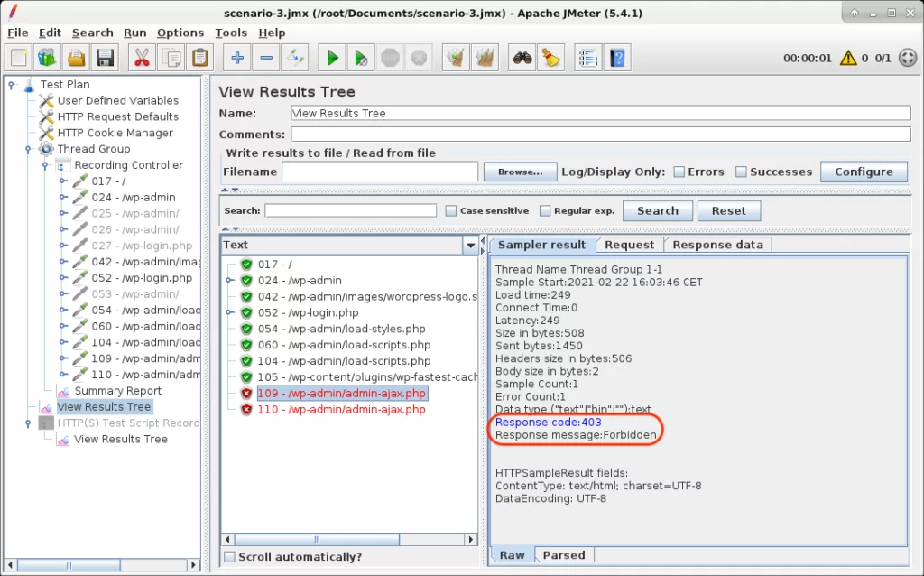Click the binoculars Search icon
This screenshot has height=576, width=924.
coord(522,59)
